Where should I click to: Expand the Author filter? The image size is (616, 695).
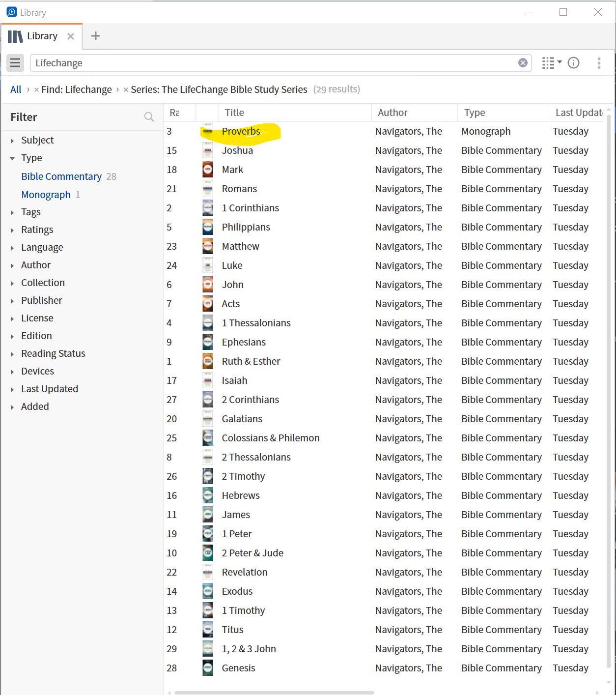(12, 266)
